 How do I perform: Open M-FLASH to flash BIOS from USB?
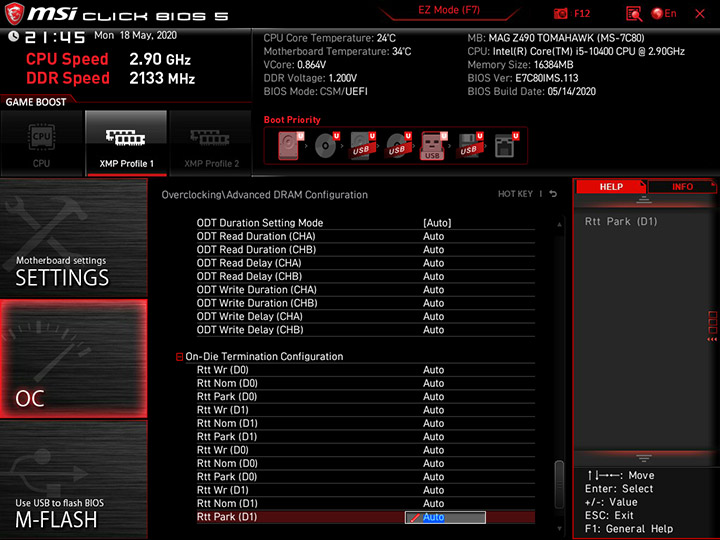pyautogui.click(x=73, y=479)
